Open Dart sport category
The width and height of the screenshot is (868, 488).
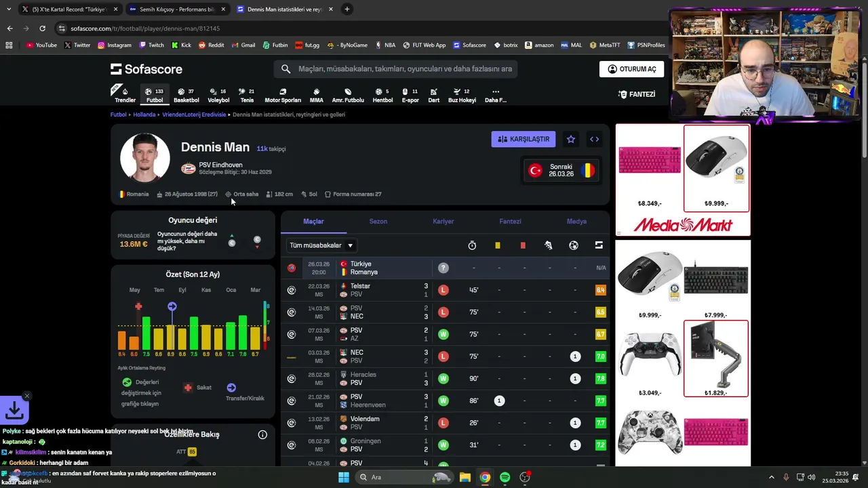pos(433,95)
